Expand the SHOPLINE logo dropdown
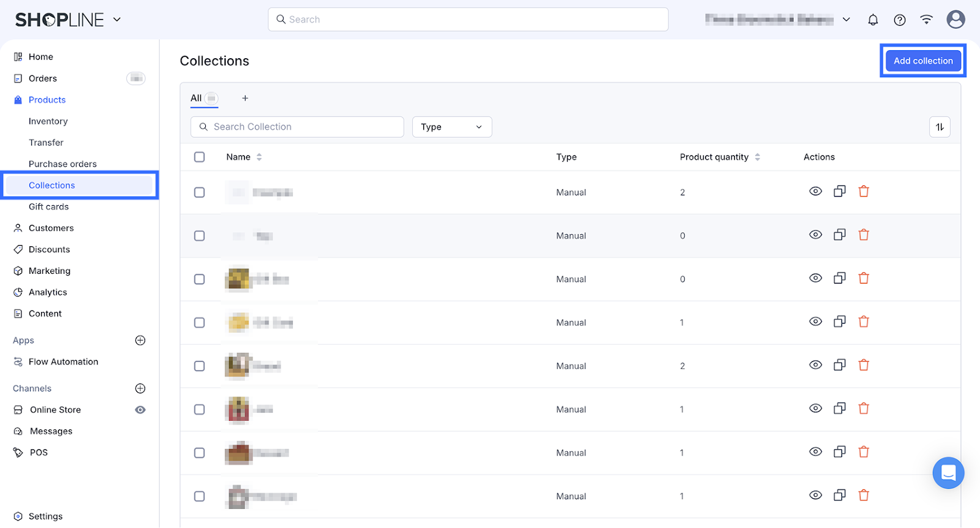980x528 pixels. (x=117, y=20)
